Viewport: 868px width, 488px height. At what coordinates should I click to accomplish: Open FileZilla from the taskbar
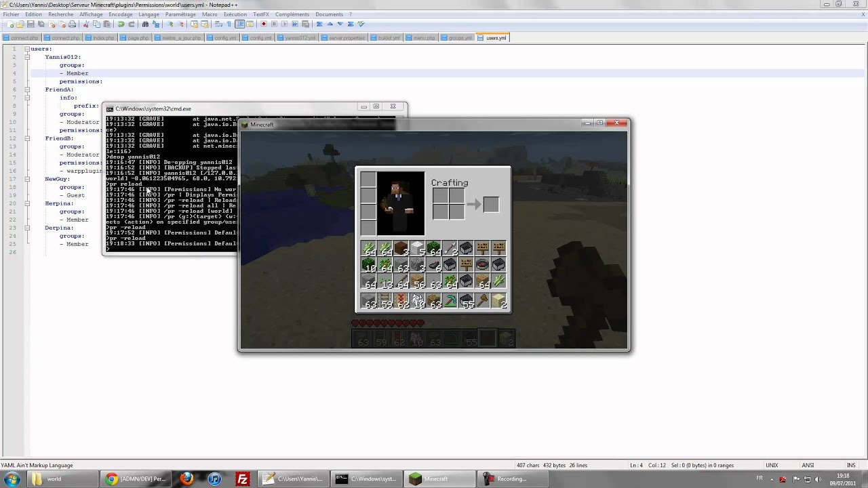pyautogui.click(x=242, y=479)
